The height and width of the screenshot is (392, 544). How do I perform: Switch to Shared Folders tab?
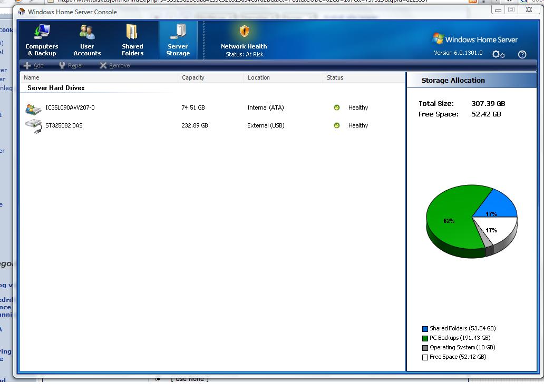point(132,40)
